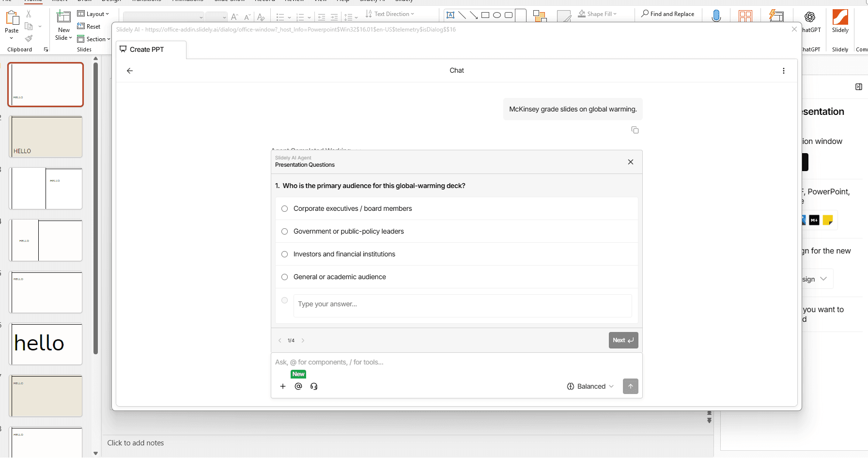The width and height of the screenshot is (868, 458).
Task: Go back with the chat arrow
Action: coord(130,71)
